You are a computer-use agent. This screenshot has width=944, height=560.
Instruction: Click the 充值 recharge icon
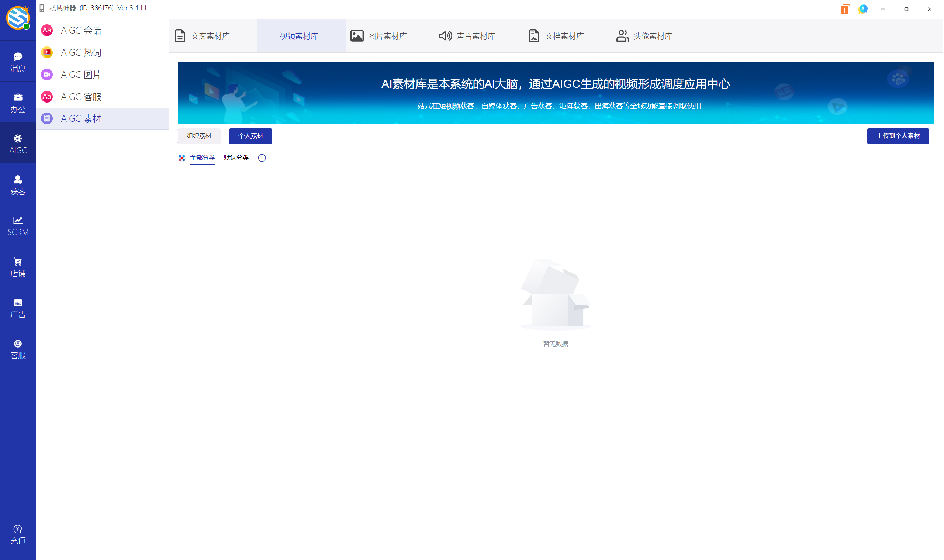click(x=18, y=533)
